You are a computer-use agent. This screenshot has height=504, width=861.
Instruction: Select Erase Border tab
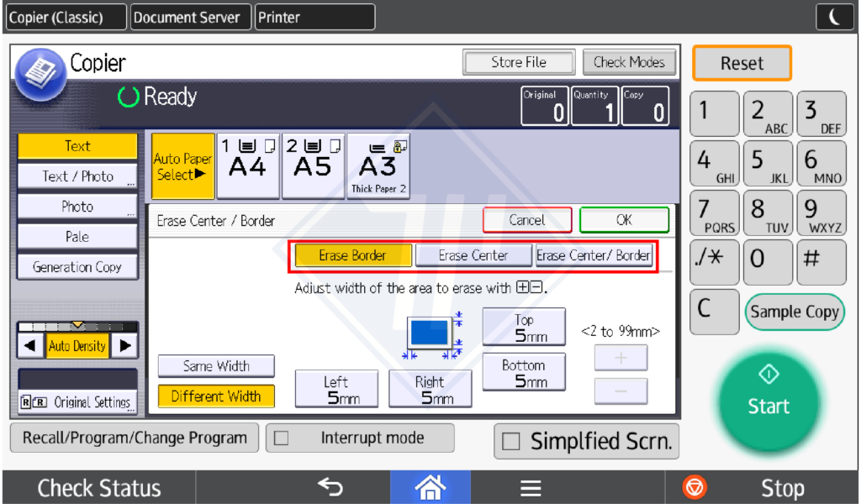point(353,255)
